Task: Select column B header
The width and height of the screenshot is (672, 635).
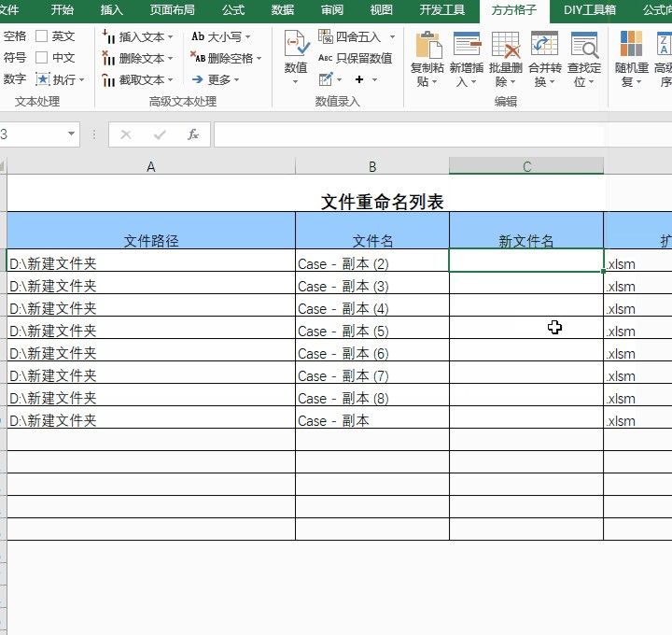Action: pos(372,167)
